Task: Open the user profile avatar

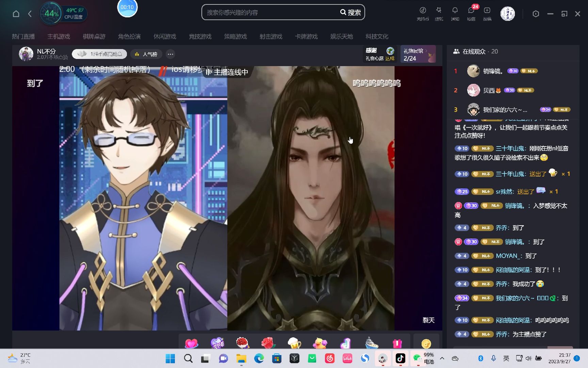Action: click(507, 14)
